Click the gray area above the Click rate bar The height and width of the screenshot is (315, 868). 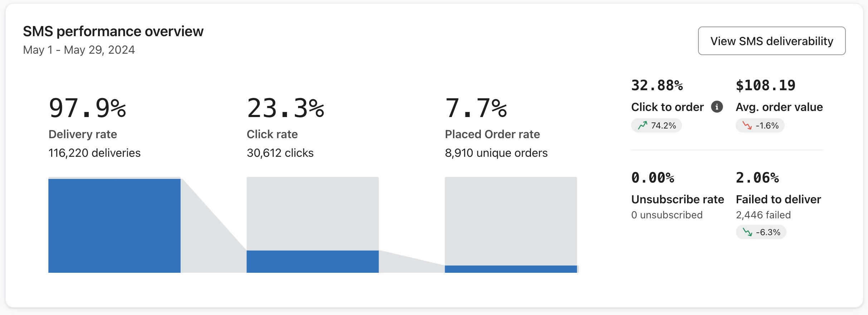point(312,213)
